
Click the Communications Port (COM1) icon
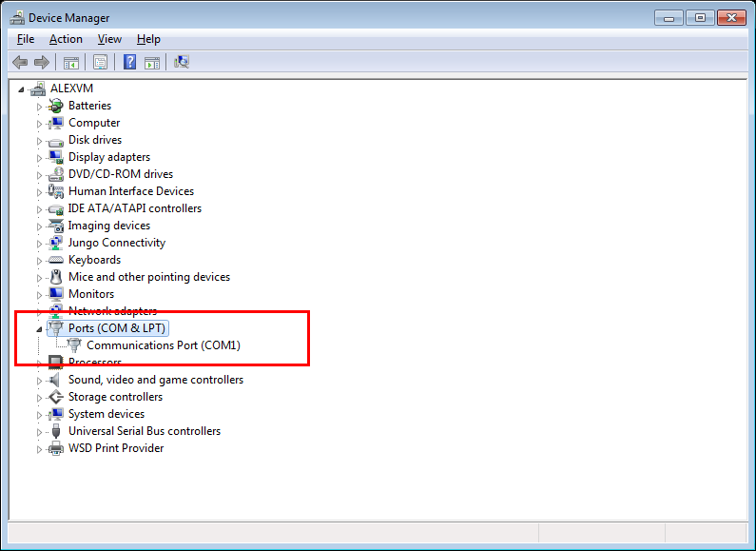pyautogui.click(x=74, y=345)
